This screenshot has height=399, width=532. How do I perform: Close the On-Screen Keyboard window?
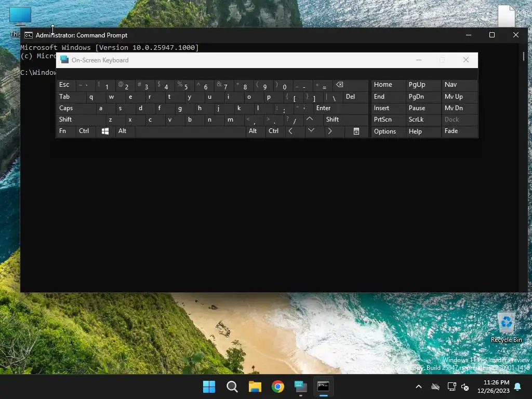[x=466, y=60]
